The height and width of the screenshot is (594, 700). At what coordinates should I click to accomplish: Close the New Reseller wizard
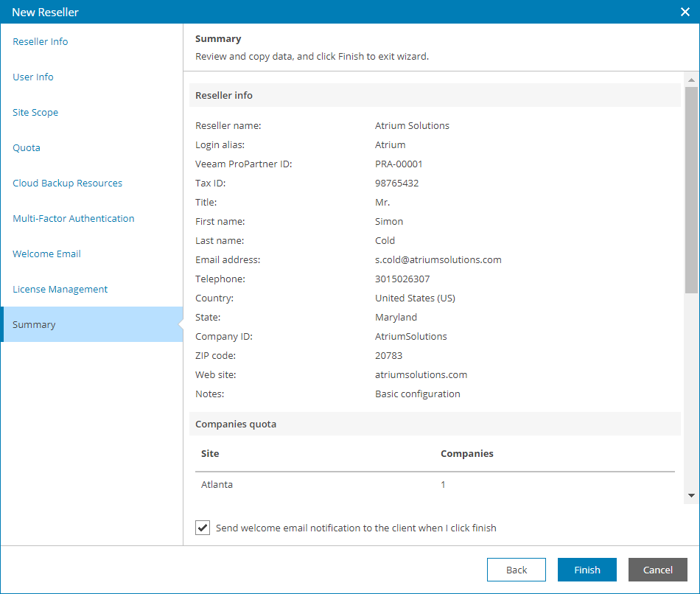click(x=685, y=12)
